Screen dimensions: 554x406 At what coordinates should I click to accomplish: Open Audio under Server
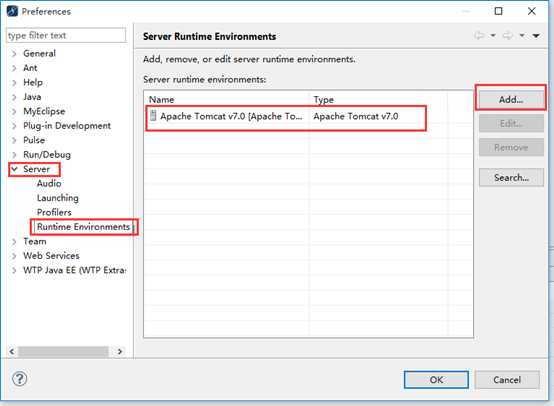click(49, 183)
